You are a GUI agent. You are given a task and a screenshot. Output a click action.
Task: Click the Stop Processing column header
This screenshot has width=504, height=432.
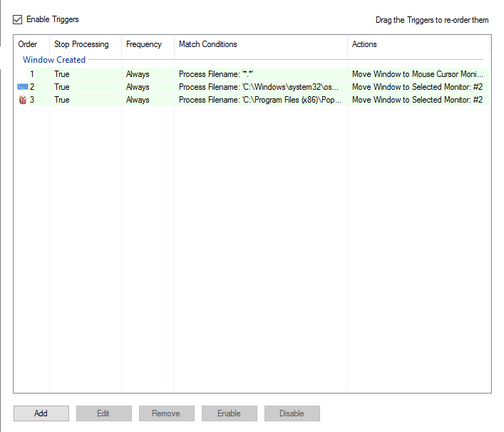81,44
